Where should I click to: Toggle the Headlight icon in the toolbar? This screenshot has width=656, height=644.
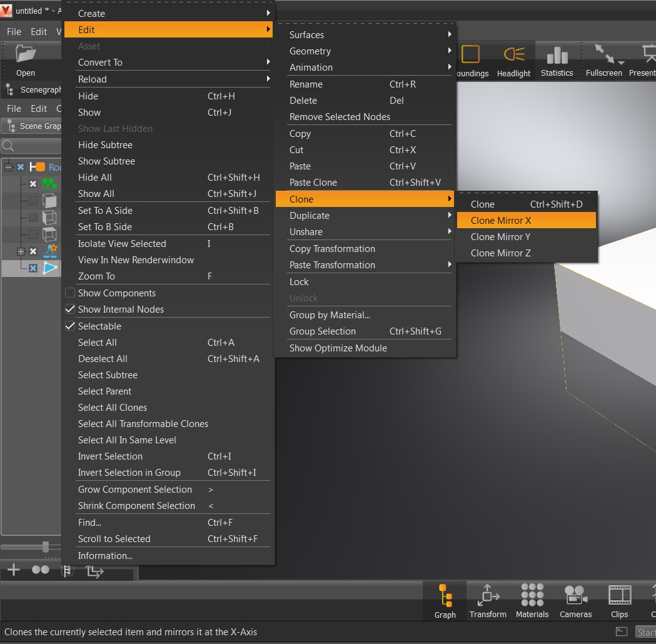[x=513, y=59]
